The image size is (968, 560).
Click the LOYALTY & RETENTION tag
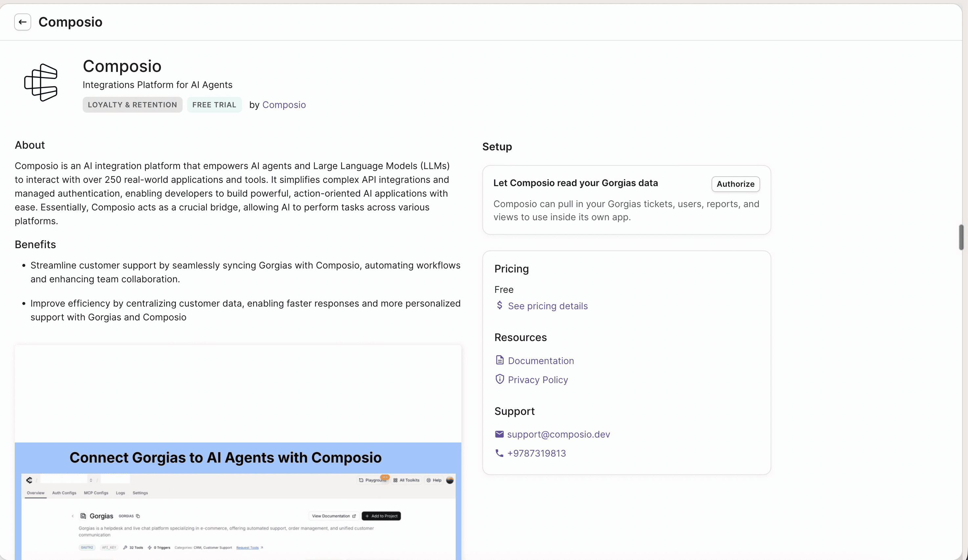click(133, 105)
